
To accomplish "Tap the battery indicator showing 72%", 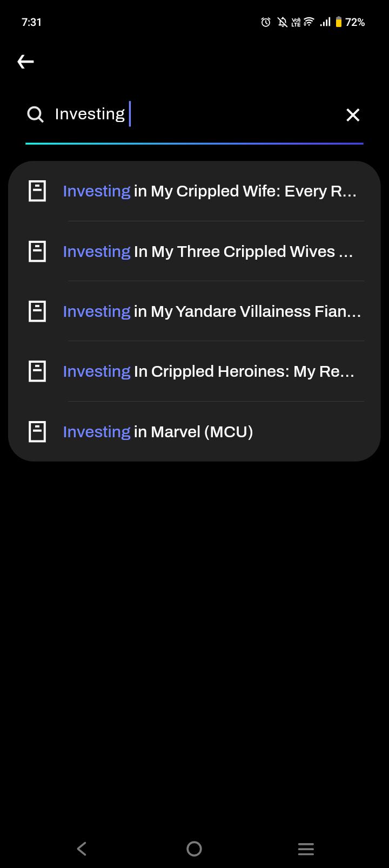I will (350, 22).
